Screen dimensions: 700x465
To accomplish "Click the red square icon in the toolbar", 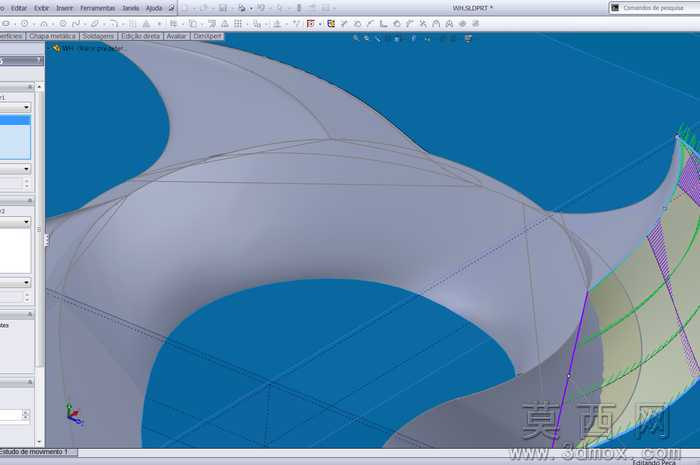I will tap(311, 24).
